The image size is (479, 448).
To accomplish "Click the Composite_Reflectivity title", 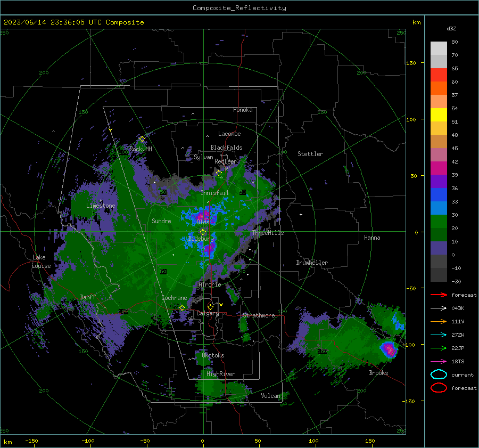I will click(240, 8).
